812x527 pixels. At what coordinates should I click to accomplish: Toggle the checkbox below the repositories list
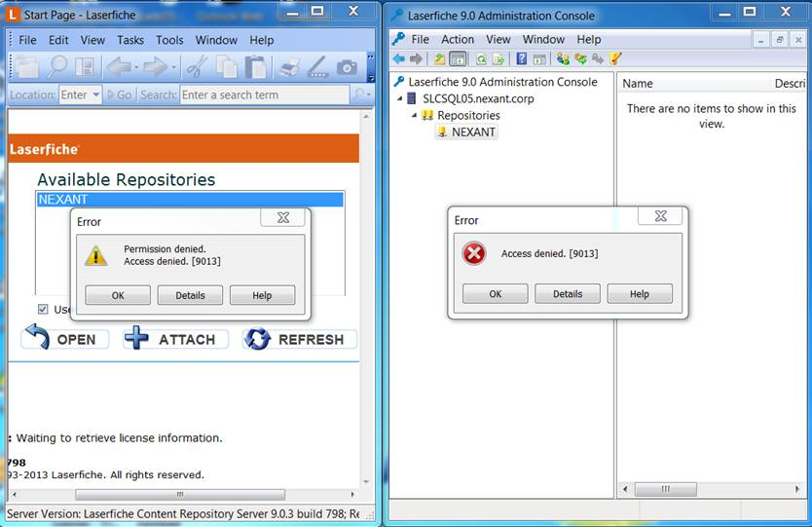pyautogui.click(x=43, y=310)
